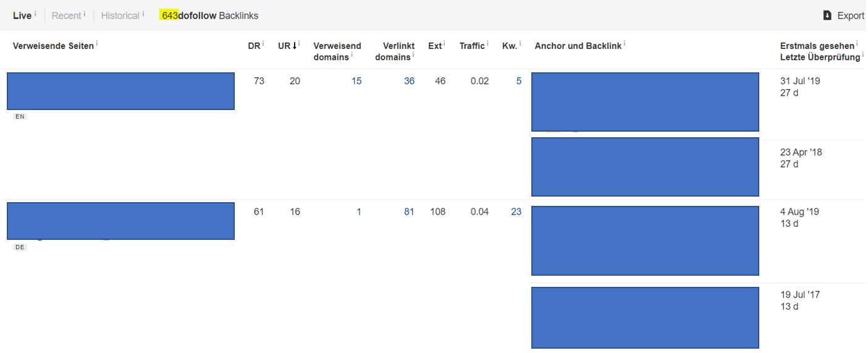This screenshot has height=353, width=868.
Task: Click the Export button label
Action: [x=851, y=15]
